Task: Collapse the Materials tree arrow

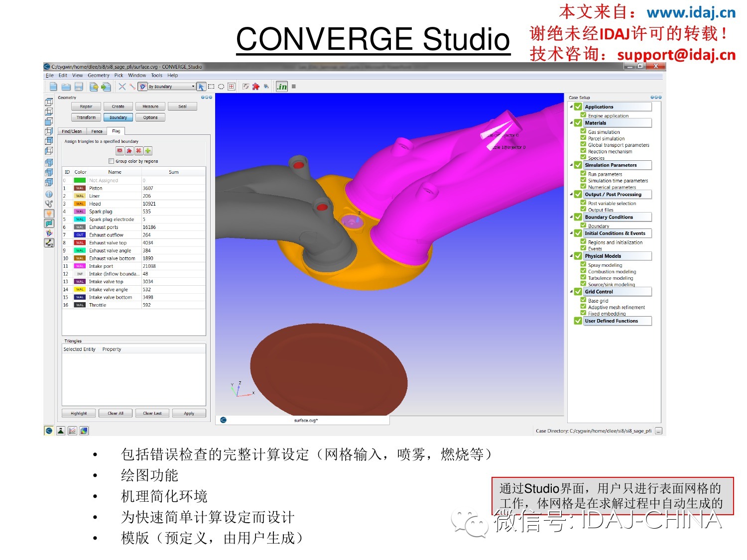Action: click(571, 122)
